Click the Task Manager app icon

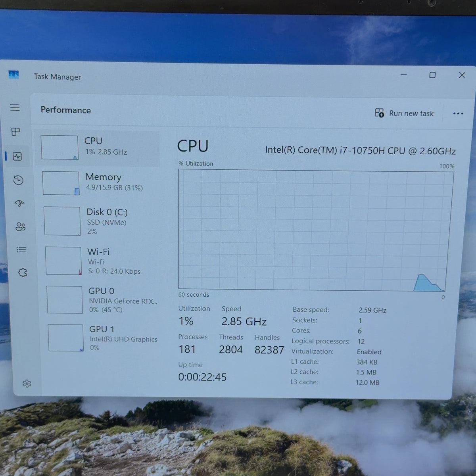click(x=13, y=75)
